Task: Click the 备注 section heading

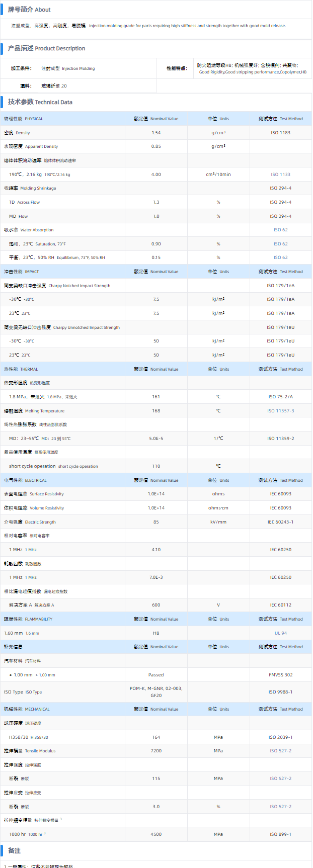Action: 14,850
